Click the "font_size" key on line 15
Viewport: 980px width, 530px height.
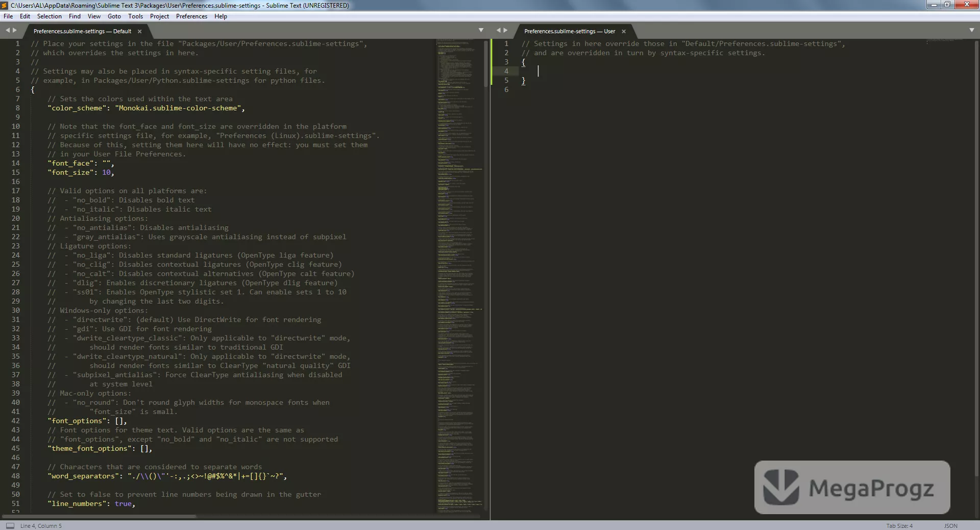71,173
